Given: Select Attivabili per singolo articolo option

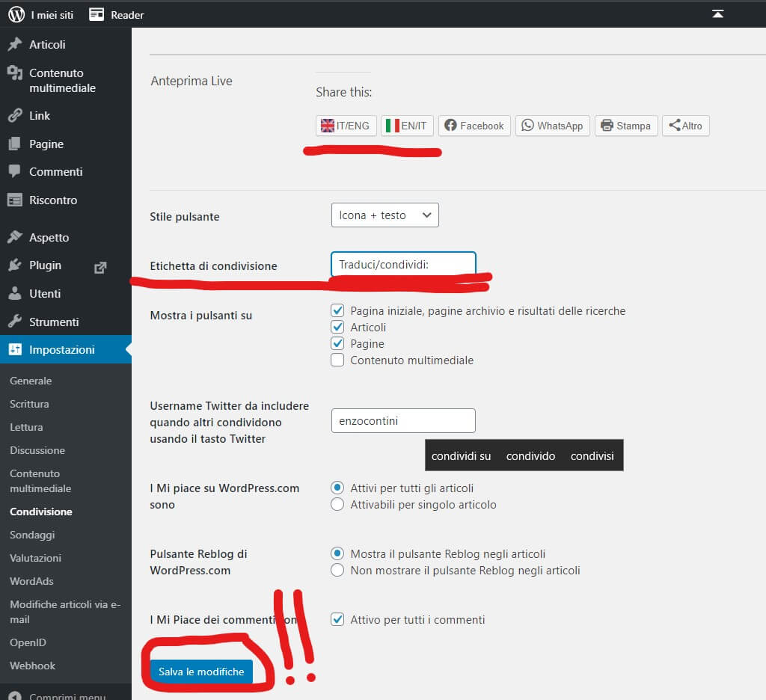Looking at the screenshot, I should tap(337, 504).
